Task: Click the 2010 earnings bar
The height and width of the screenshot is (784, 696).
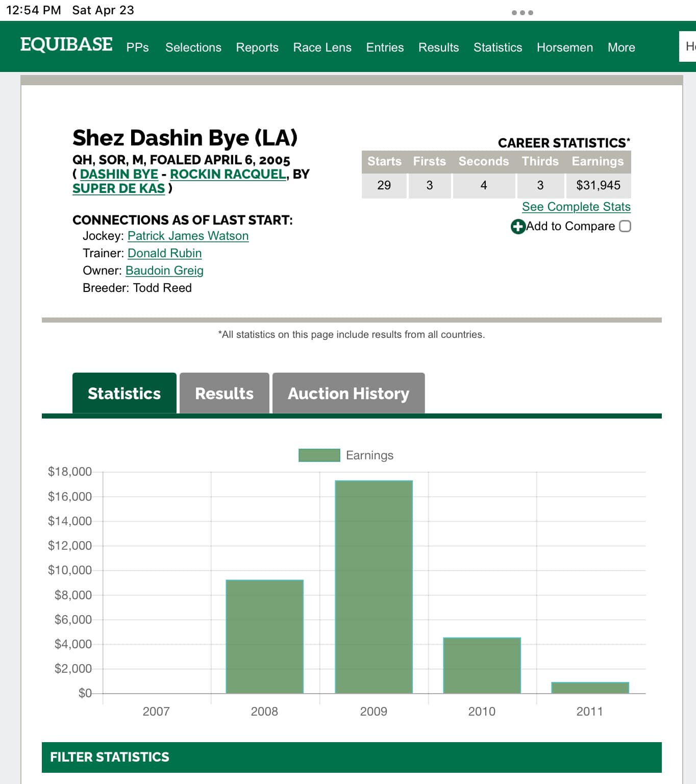Action: click(x=482, y=666)
